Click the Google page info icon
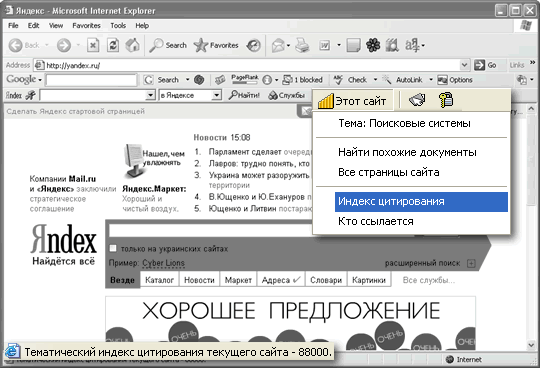Screen dimensions: 540x368 click(x=267, y=80)
